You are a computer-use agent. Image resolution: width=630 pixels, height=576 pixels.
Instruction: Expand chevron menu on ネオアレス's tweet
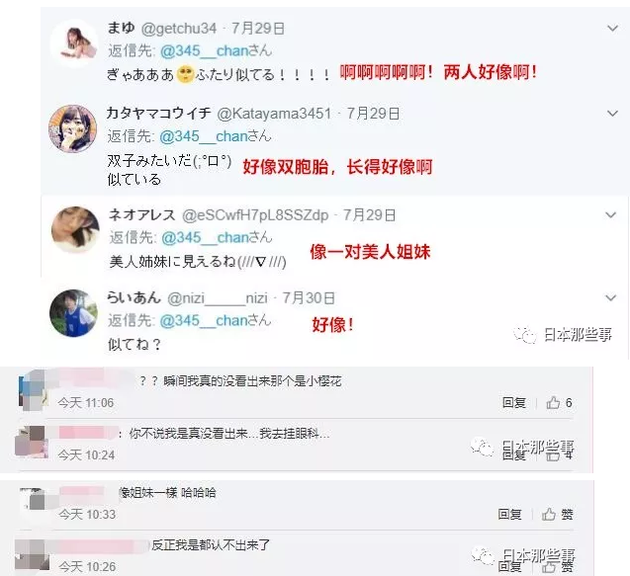pos(611,215)
